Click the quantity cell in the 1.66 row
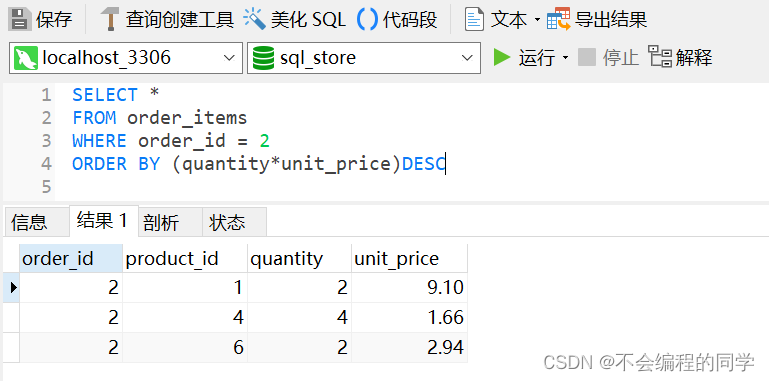Image resolution: width=769 pixels, height=381 pixels. (x=299, y=317)
